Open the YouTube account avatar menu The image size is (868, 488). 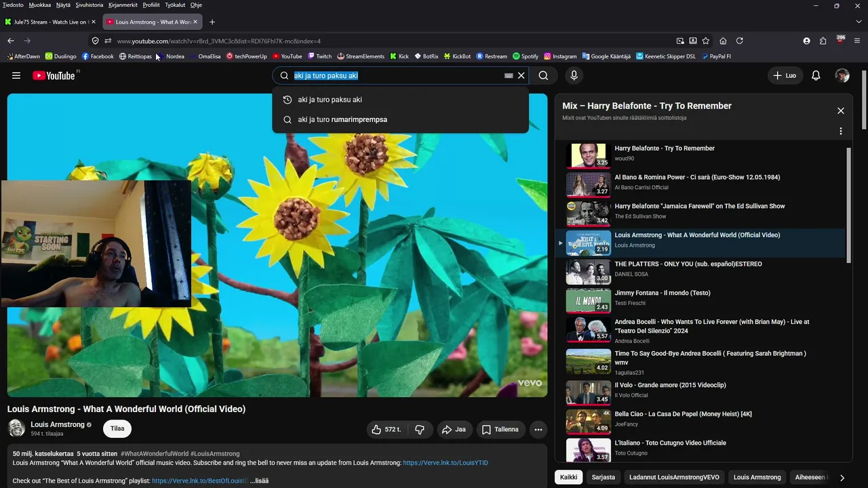coord(842,76)
